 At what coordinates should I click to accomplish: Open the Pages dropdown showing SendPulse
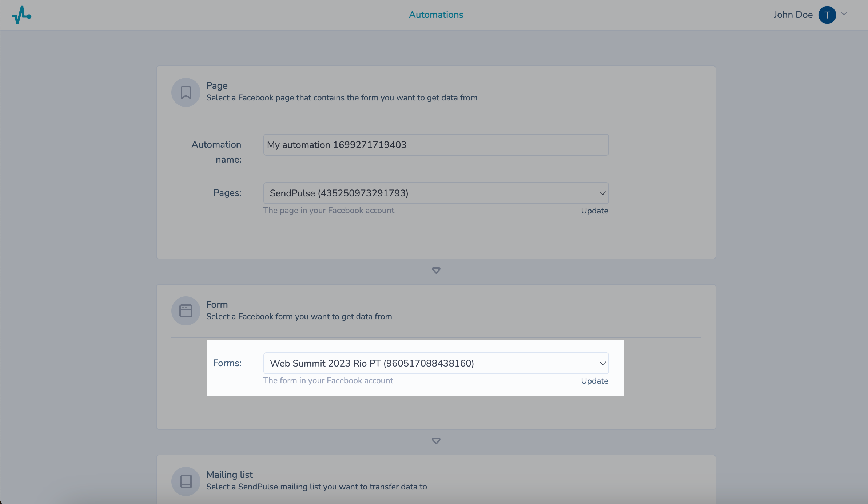coord(435,193)
